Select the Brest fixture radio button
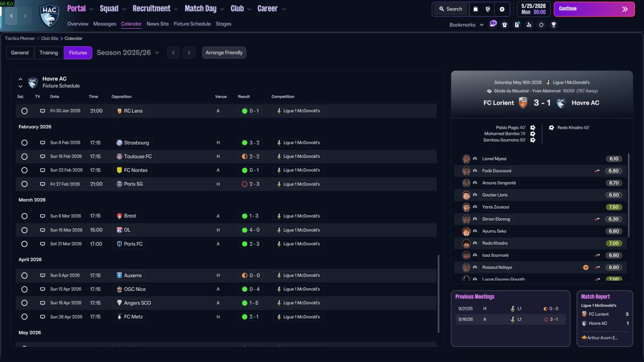 24,216
